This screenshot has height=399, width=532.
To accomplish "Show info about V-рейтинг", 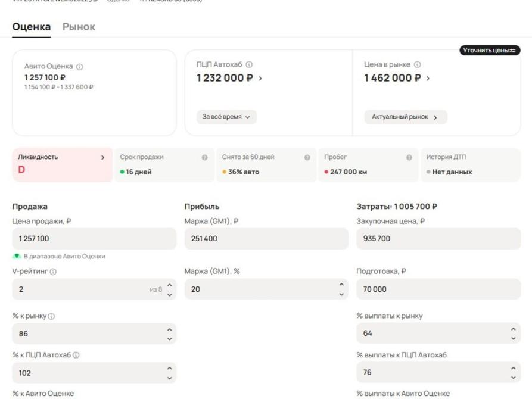I will click(x=53, y=272).
